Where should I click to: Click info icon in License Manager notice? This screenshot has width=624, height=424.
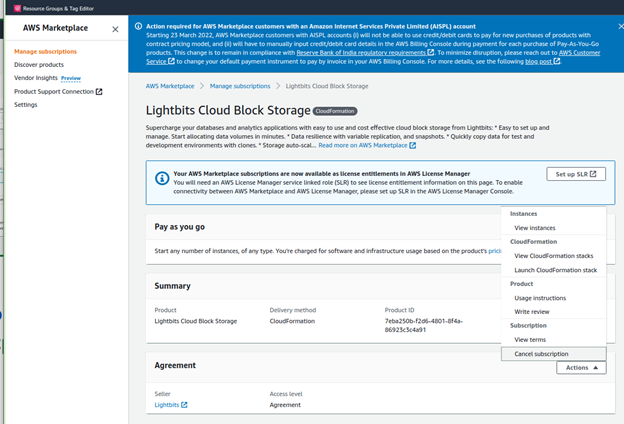[162, 178]
